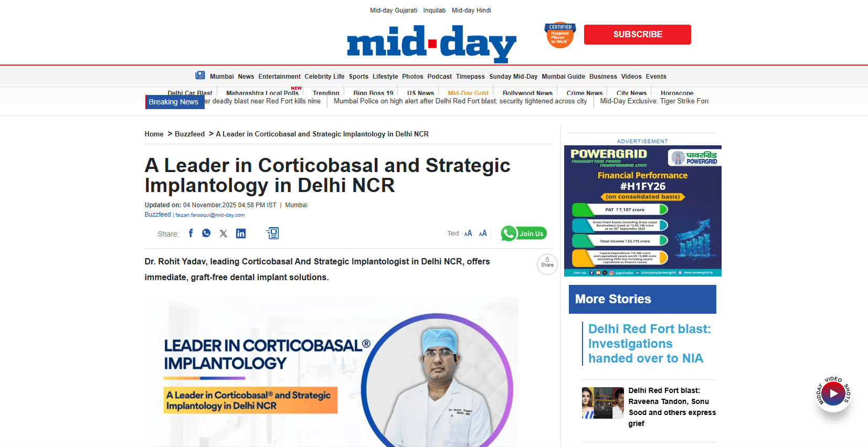The width and height of the screenshot is (868, 447).
Task: Open the Buzzfeed breadcrumb link
Action: (x=189, y=134)
